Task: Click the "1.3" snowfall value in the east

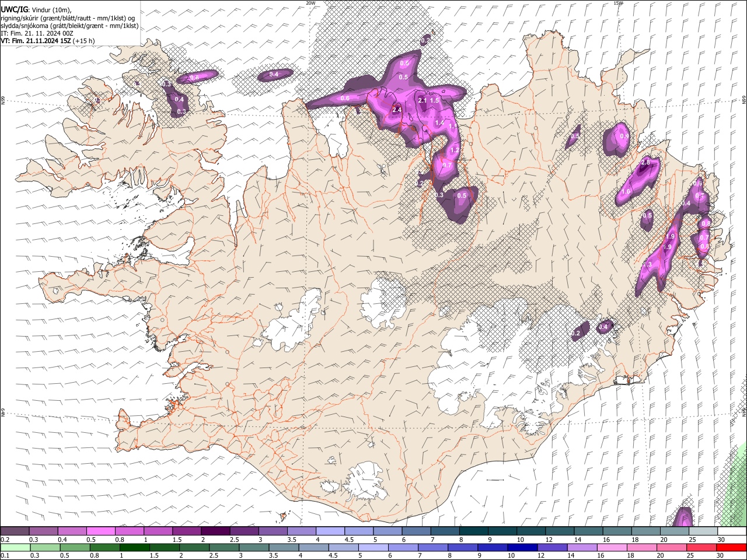Action: pyautogui.click(x=647, y=265)
